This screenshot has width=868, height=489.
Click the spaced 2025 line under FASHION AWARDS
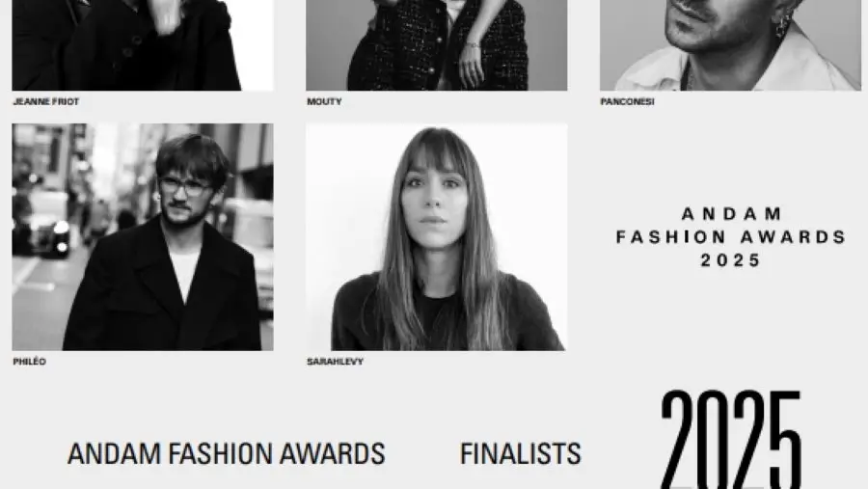coord(731,260)
